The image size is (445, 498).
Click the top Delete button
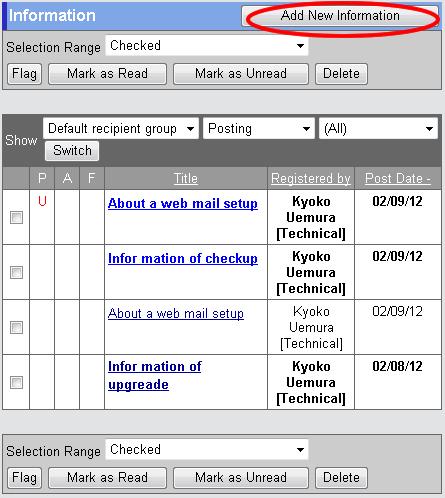(x=341, y=74)
